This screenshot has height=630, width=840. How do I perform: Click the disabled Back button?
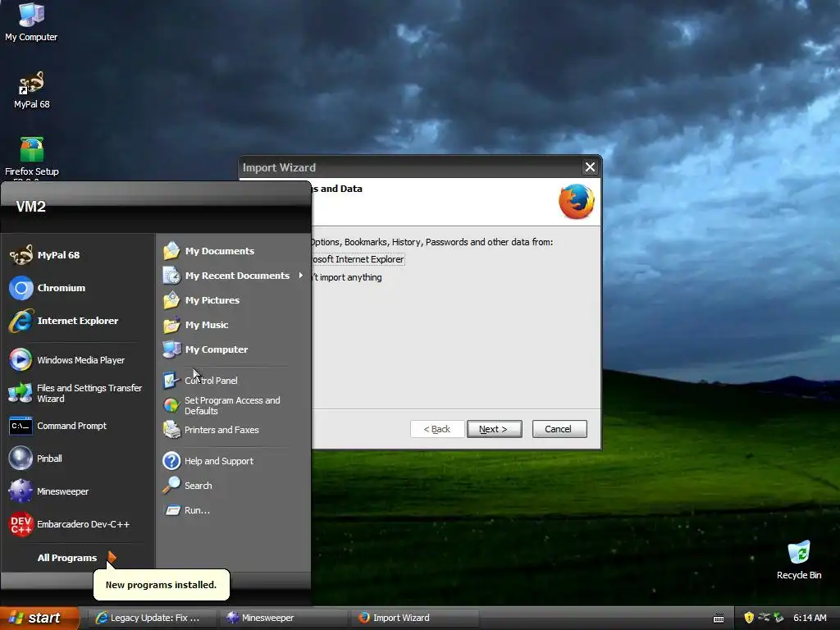[x=437, y=429]
